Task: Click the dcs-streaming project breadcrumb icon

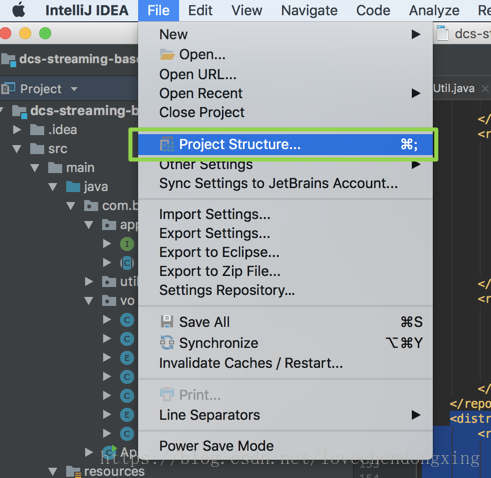Action: (x=9, y=60)
